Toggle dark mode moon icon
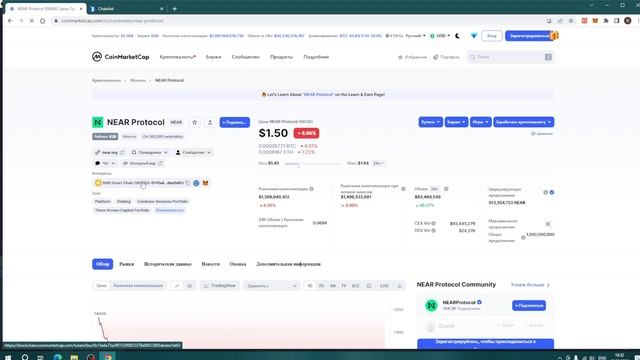Viewport: 640px width, 360px height. tap(458, 36)
